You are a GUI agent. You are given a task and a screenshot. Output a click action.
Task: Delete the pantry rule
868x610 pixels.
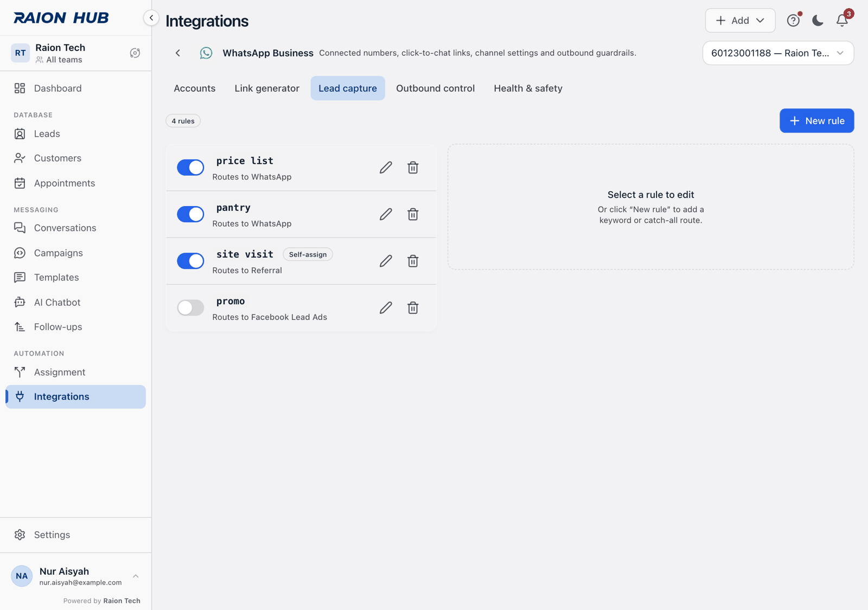tap(413, 214)
